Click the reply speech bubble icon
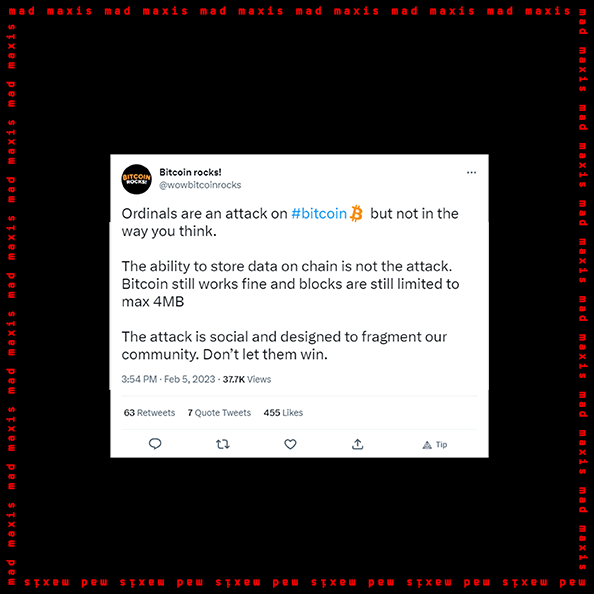The width and height of the screenshot is (594, 594). click(x=155, y=444)
